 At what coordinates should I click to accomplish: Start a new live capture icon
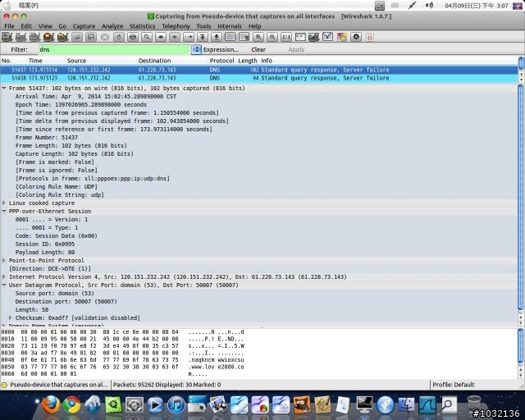[34, 37]
